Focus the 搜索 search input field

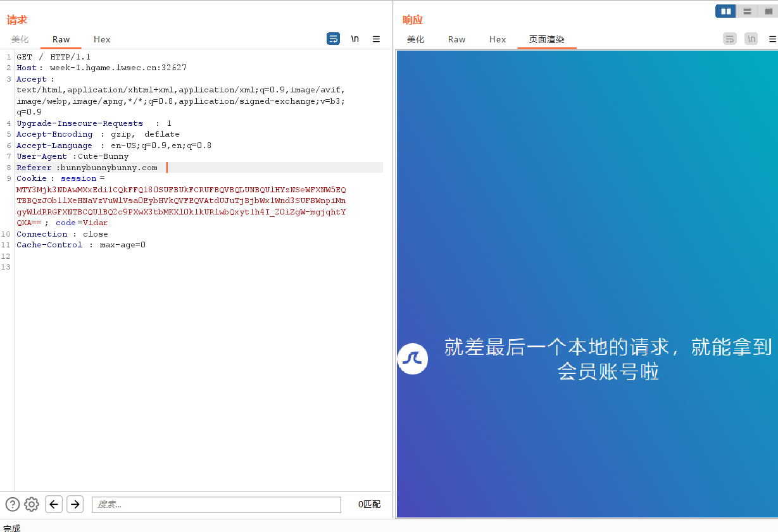[216, 504]
